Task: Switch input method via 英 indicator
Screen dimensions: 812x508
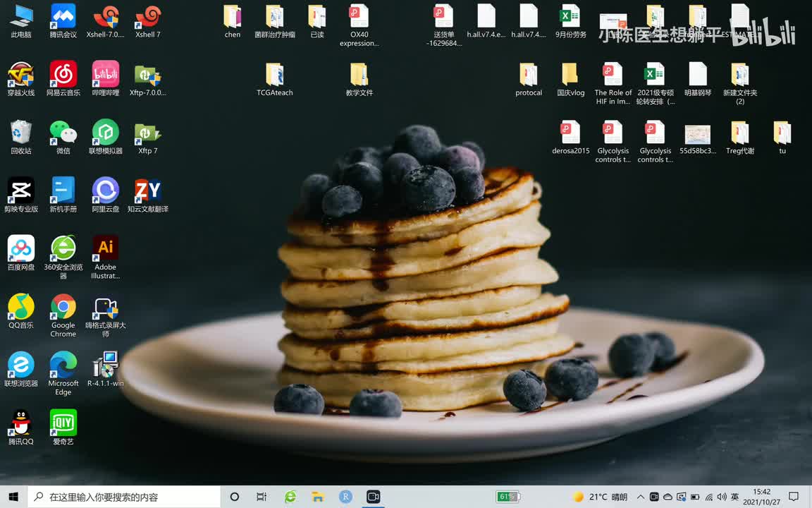Action: [x=735, y=497]
